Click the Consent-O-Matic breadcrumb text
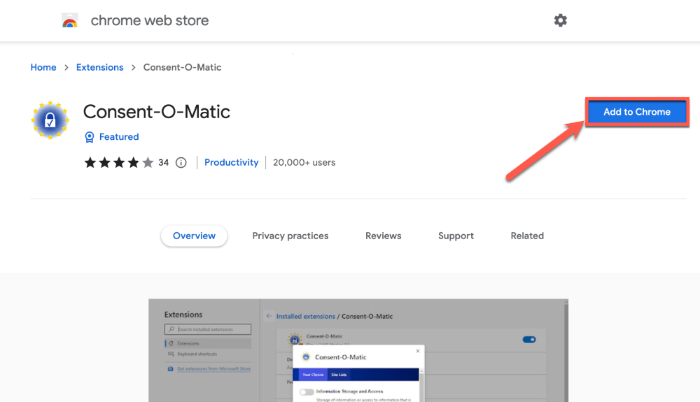The width and height of the screenshot is (700, 402). [182, 67]
